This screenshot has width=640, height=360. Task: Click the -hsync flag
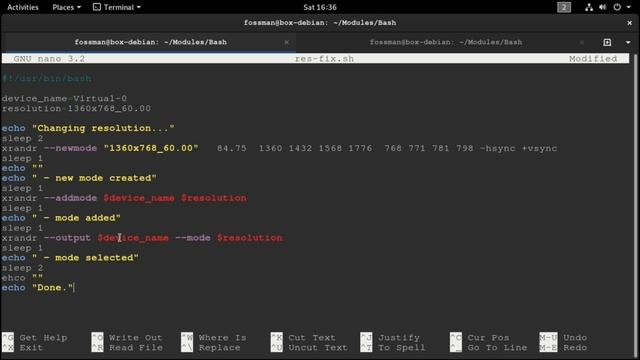coord(498,148)
